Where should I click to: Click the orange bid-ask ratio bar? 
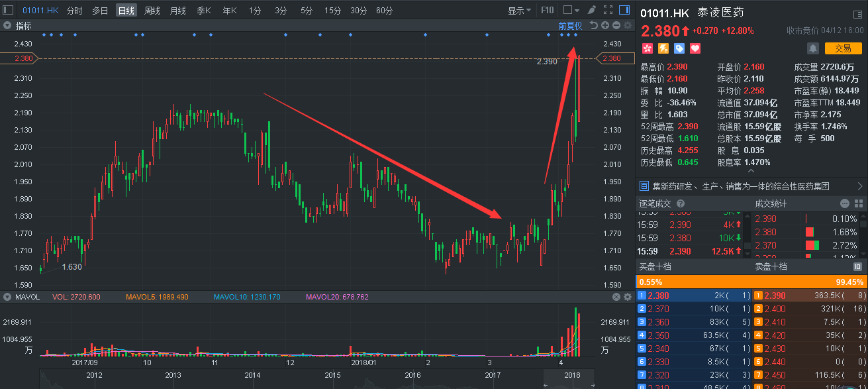751,281
